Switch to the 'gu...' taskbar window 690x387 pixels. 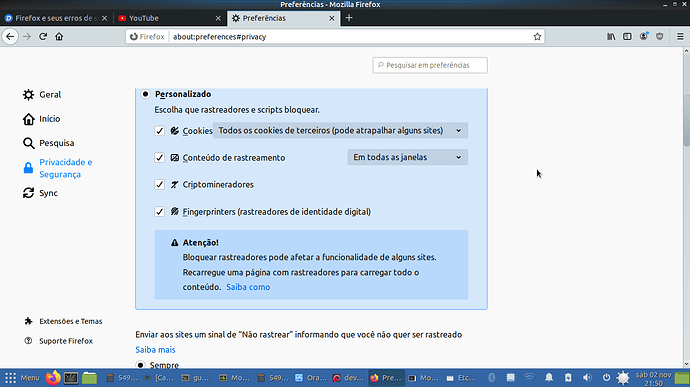tap(196, 378)
